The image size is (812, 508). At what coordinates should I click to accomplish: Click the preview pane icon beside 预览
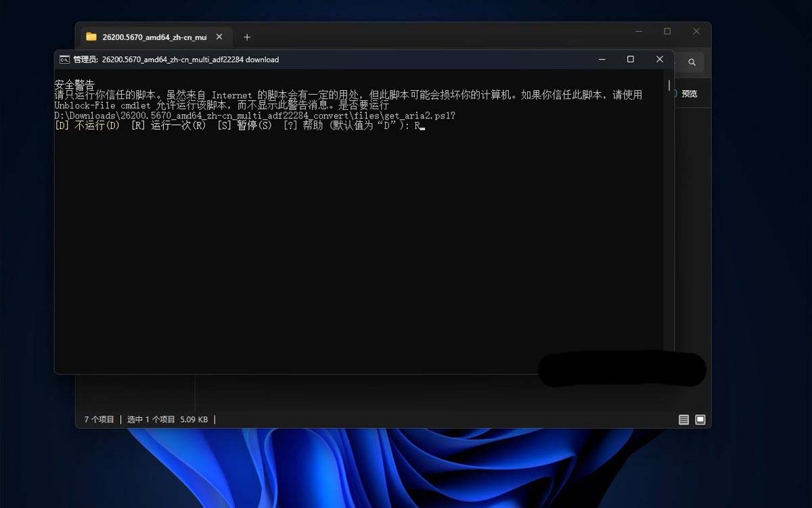point(674,93)
